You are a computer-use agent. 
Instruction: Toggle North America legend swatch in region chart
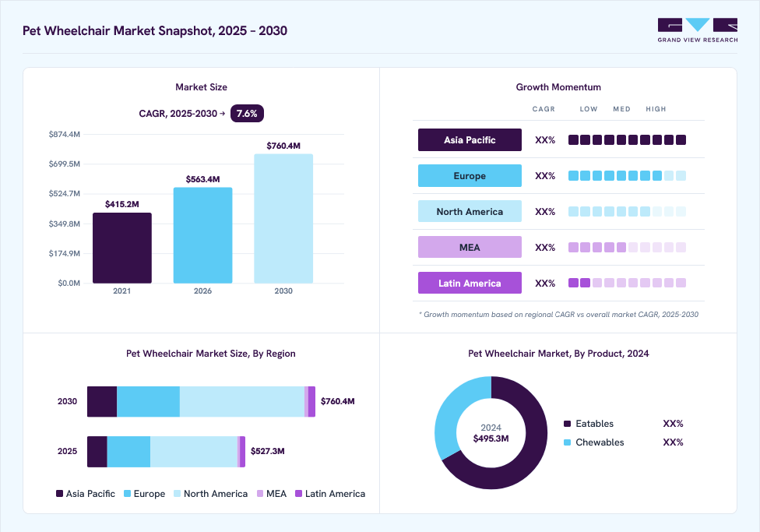[x=178, y=494]
